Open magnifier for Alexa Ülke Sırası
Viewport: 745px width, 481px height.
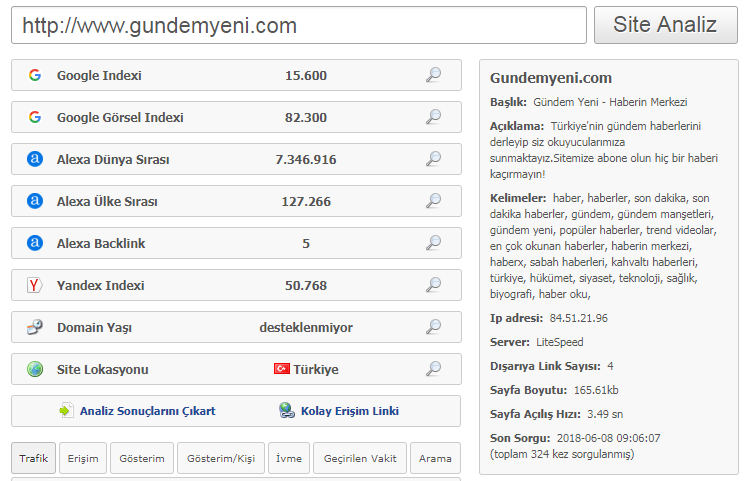(x=433, y=201)
